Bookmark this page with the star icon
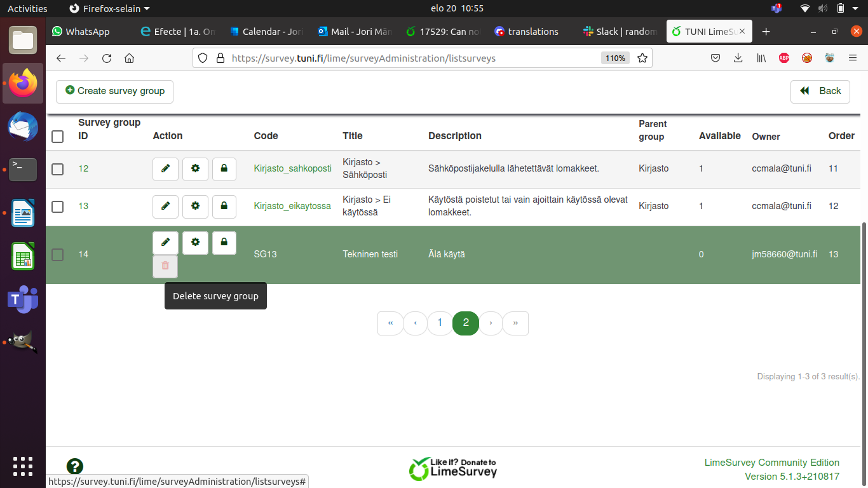868x488 pixels. (642, 58)
